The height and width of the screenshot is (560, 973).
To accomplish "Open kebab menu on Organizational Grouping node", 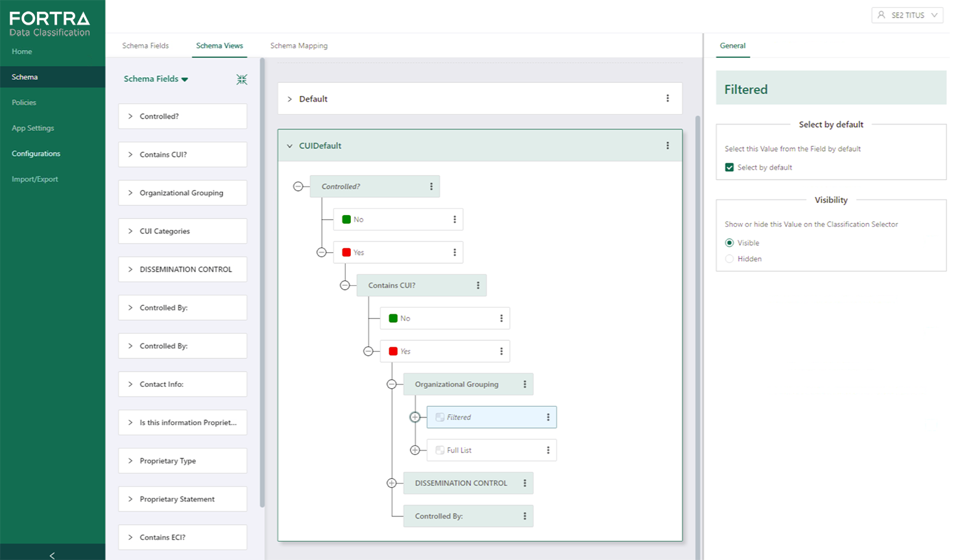I will coord(525,384).
